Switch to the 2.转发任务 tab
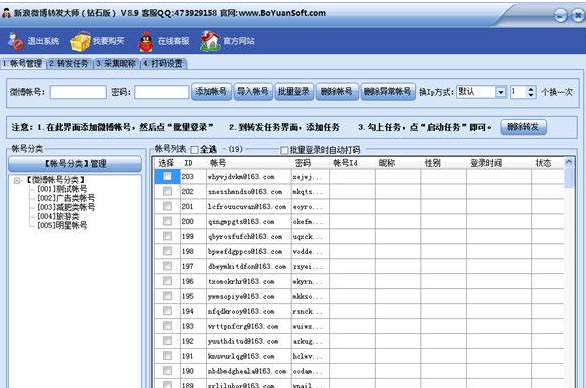The width and height of the screenshot is (586, 388). (x=69, y=64)
